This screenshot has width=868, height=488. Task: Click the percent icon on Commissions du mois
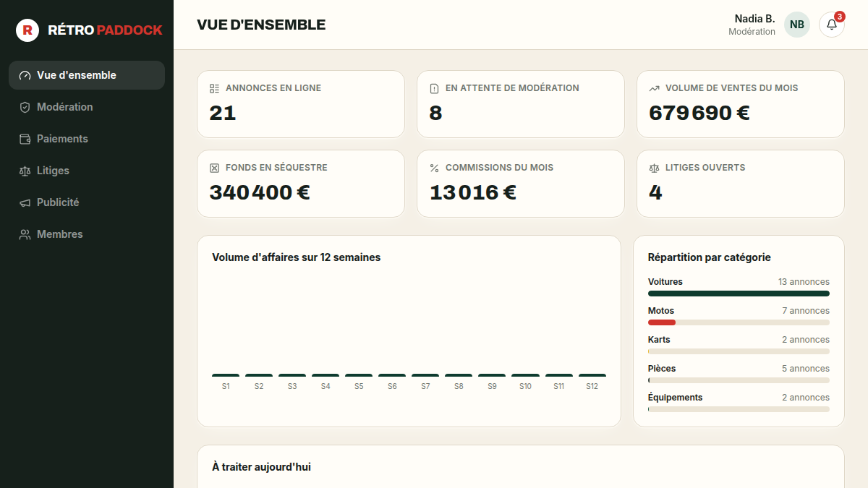(434, 168)
